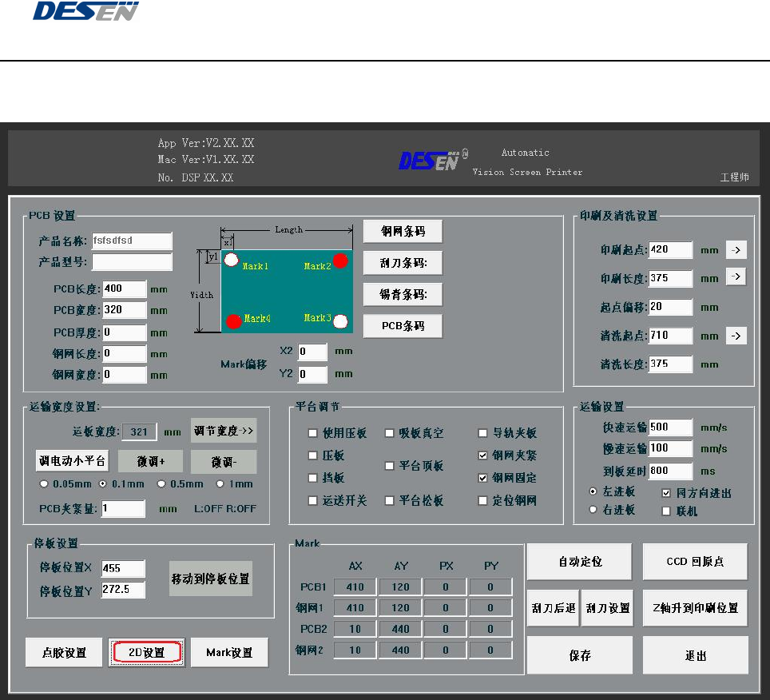Screen dimensions: 770x700
Task: Click the red Mark2 circle on PCB diagram
Action: point(340,261)
